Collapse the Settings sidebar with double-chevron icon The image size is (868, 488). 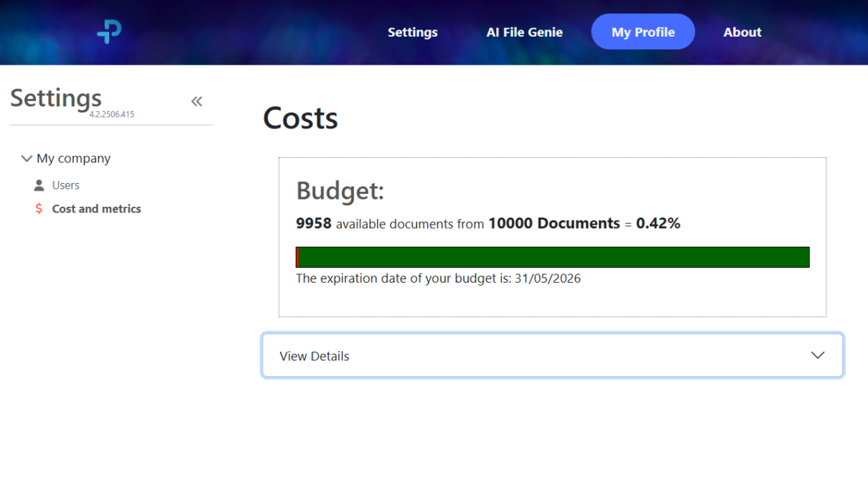pos(197,101)
